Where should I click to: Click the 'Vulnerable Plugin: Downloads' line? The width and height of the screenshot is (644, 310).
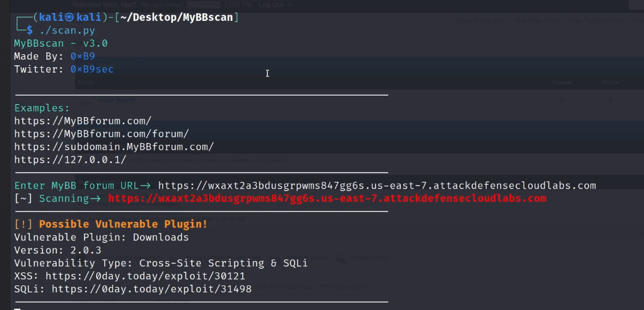click(x=102, y=237)
